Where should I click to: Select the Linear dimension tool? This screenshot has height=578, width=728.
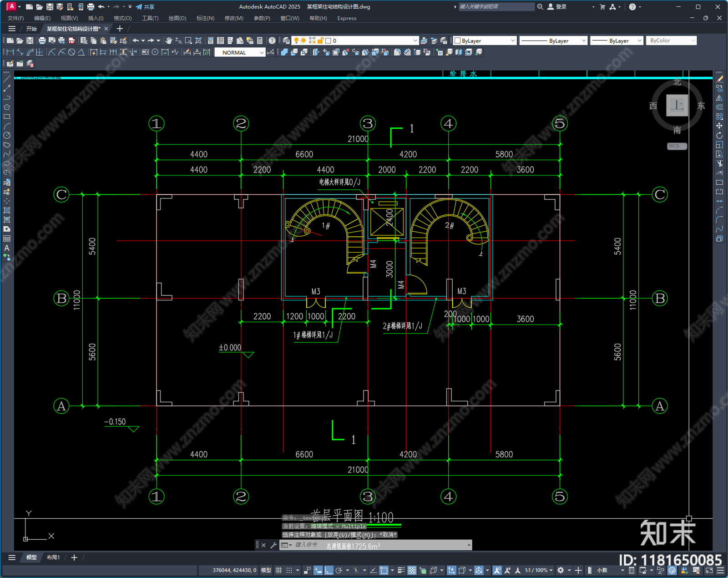coord(10,52)
